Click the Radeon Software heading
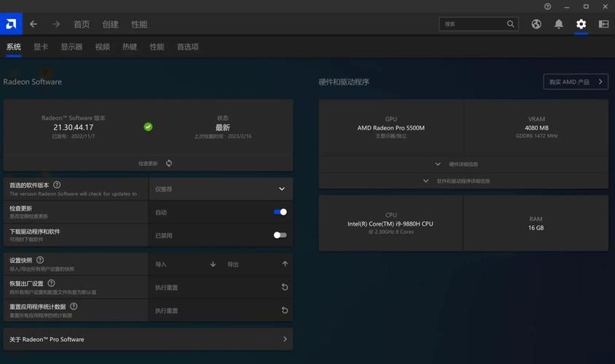 click(x=33, y=82)
